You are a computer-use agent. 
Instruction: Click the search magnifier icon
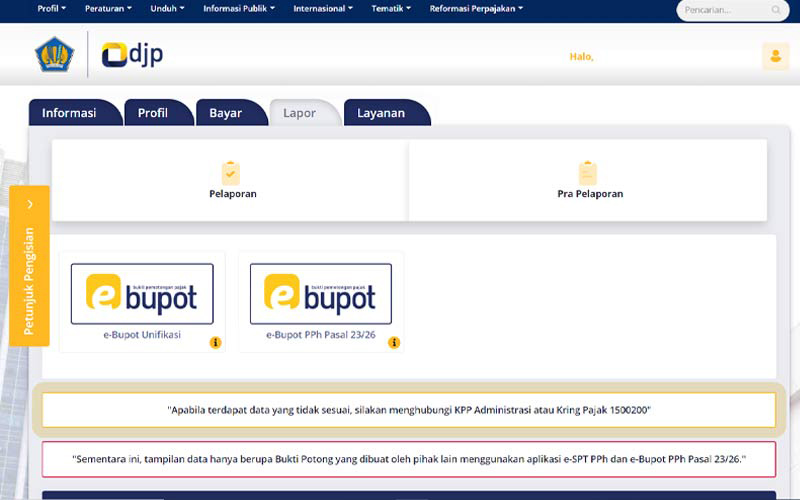[x=776, y=10]
